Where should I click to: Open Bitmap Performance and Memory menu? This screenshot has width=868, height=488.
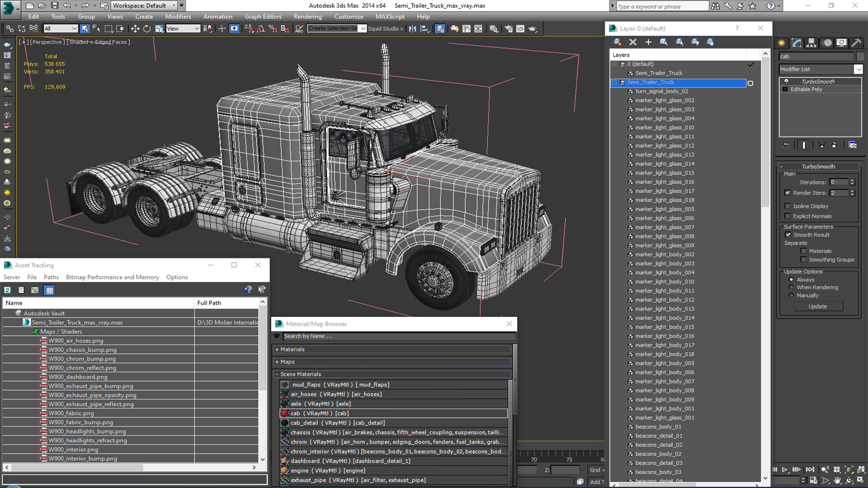[113, 277]
